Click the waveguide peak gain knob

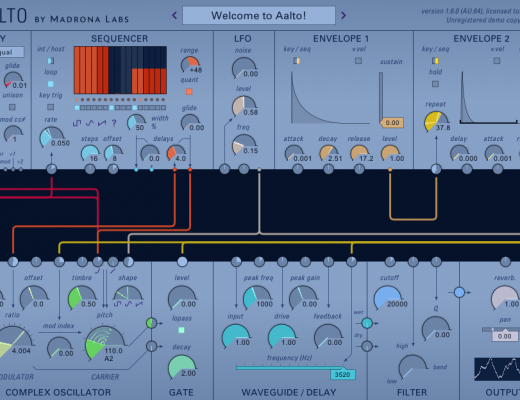[x=303, y=298]
